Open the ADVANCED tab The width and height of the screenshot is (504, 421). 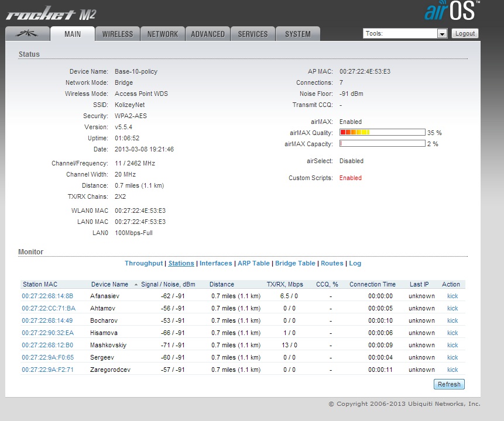[x=208, y=34]
